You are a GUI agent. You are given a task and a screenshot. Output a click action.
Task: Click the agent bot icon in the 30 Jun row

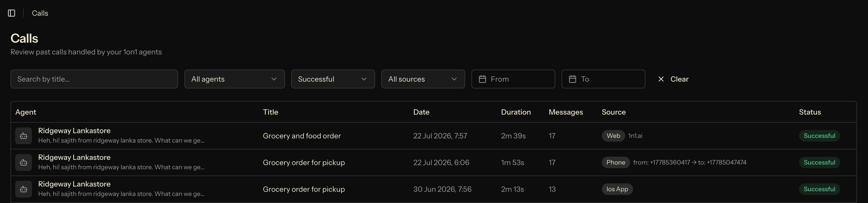coord(24,189)
